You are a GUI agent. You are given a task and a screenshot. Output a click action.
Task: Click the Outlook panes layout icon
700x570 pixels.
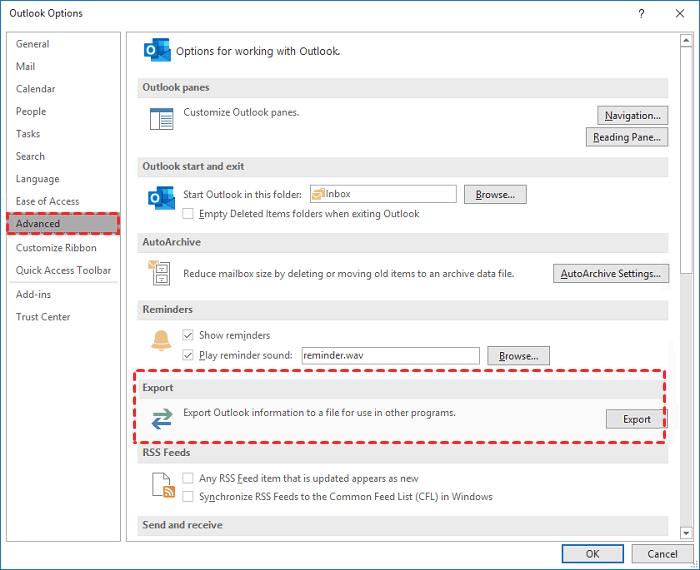[162, 119]
